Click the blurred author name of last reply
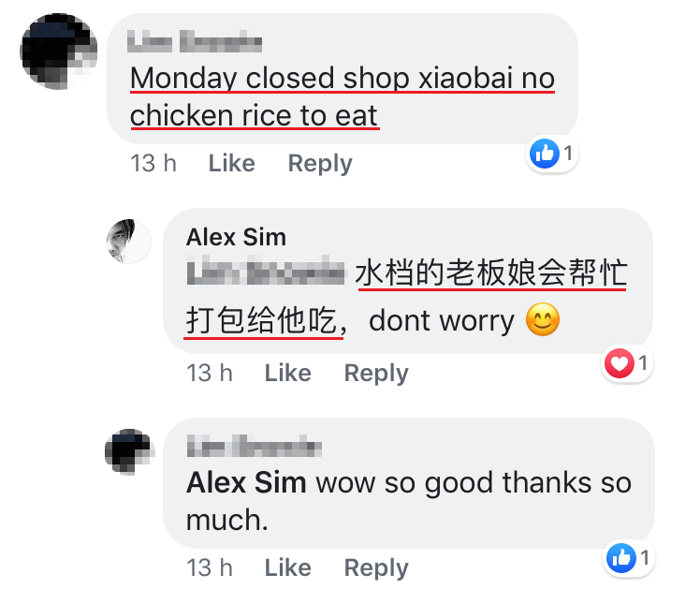 (254, 446)
